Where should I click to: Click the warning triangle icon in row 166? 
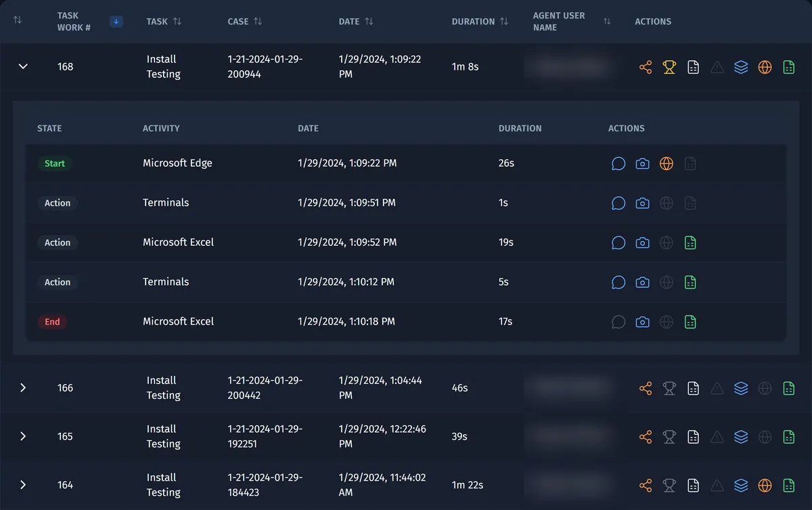717,388
